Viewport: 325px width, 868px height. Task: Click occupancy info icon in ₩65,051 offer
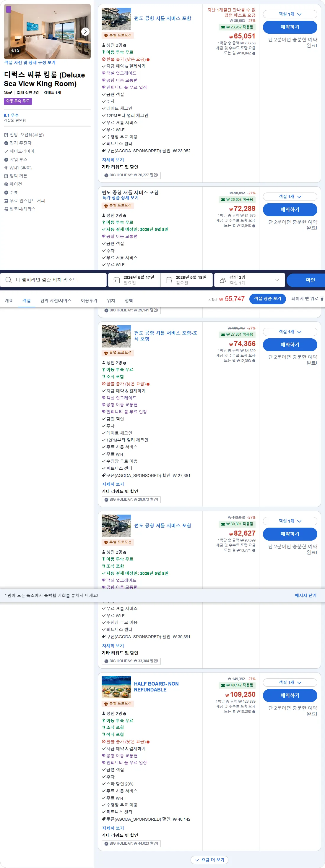tap(125, 46)
